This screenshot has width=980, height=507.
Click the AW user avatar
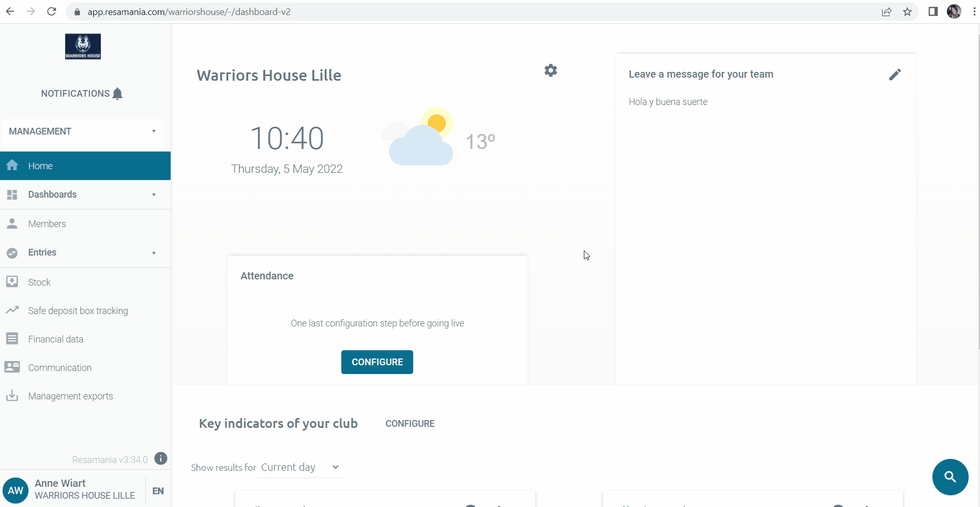coord(16,490)
